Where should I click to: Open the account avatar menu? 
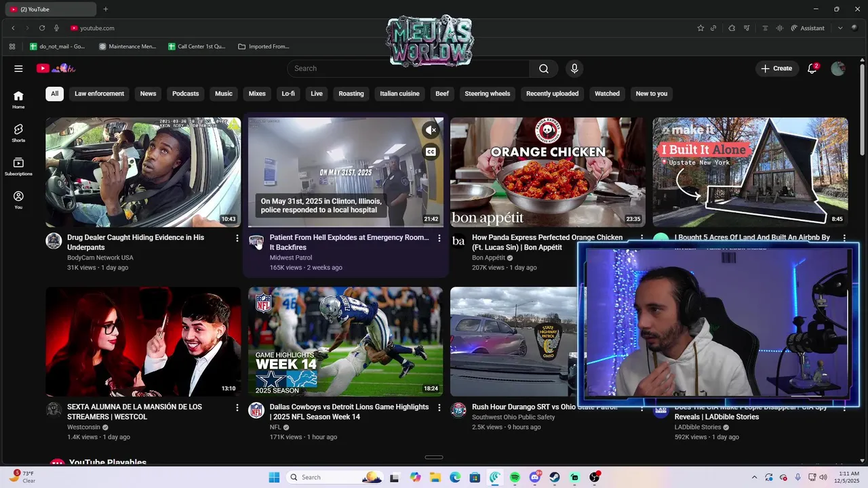point(838,68)
